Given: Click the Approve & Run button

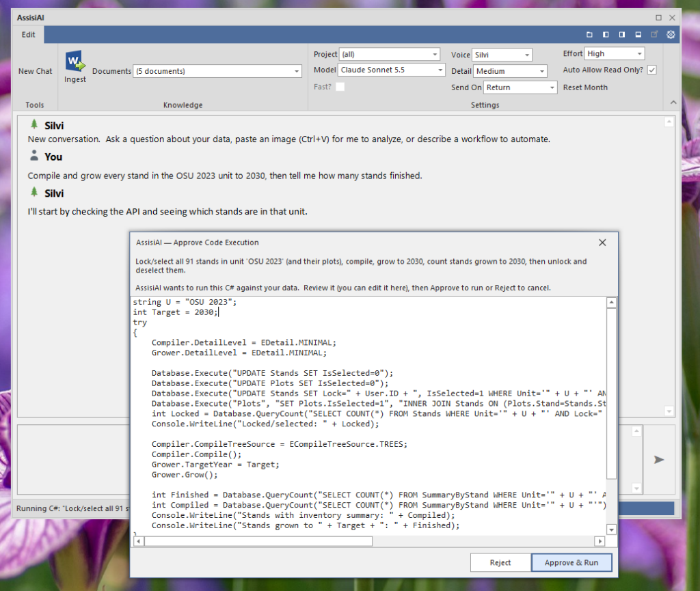Looking at the screenshot, I should coord(571,562).
